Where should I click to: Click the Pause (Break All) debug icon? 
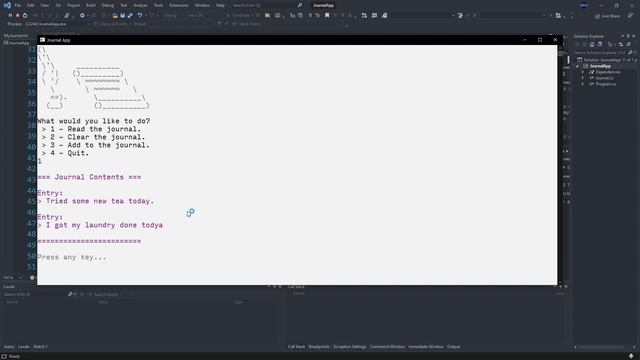10,16
